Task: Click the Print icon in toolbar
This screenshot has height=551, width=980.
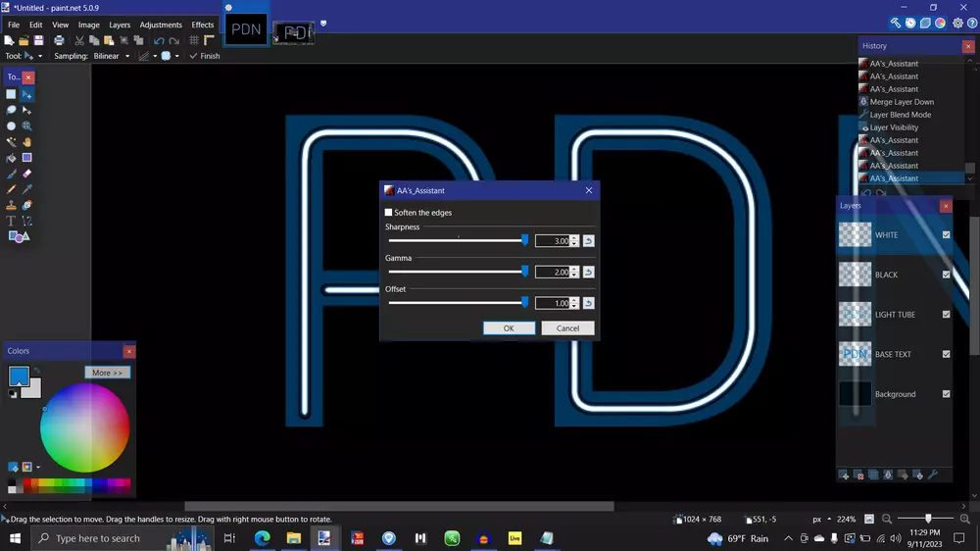Action: pyautogui.click(x=59, y=40)
